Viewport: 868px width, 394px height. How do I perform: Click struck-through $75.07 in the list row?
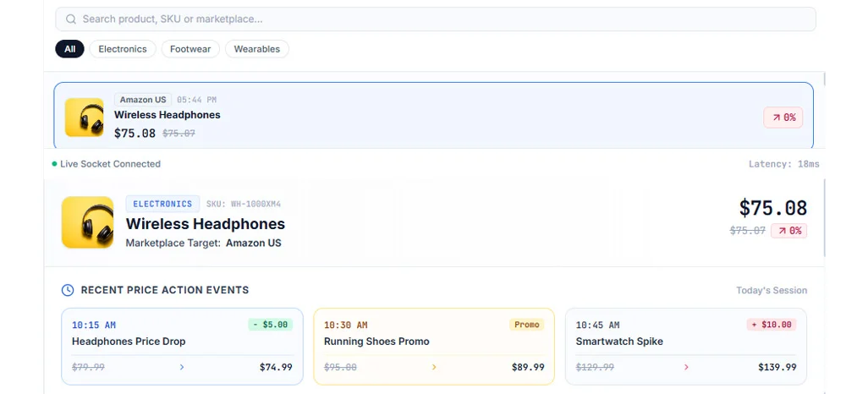tap(179, 134)
